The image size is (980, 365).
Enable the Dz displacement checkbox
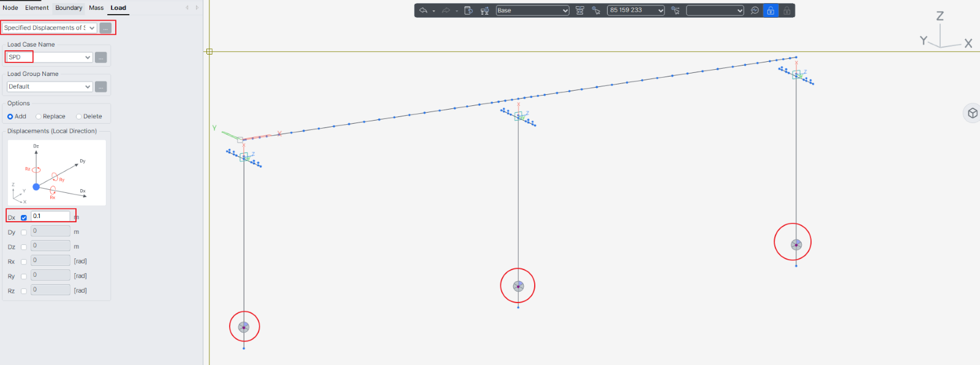click(24, 247)
